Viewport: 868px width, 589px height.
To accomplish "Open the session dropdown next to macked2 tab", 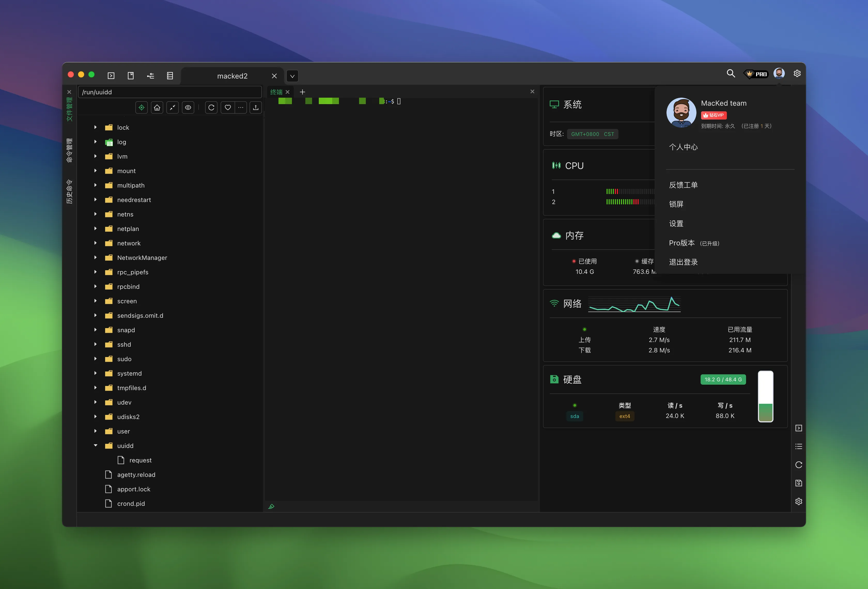I will coord(292,76).
